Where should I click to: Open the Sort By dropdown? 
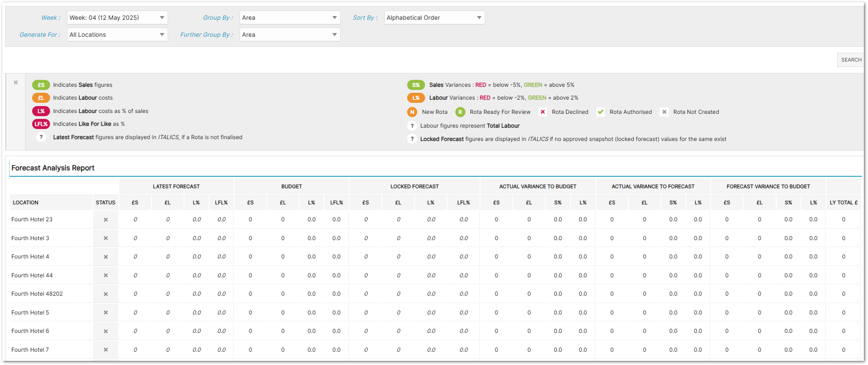pos(434,18)
